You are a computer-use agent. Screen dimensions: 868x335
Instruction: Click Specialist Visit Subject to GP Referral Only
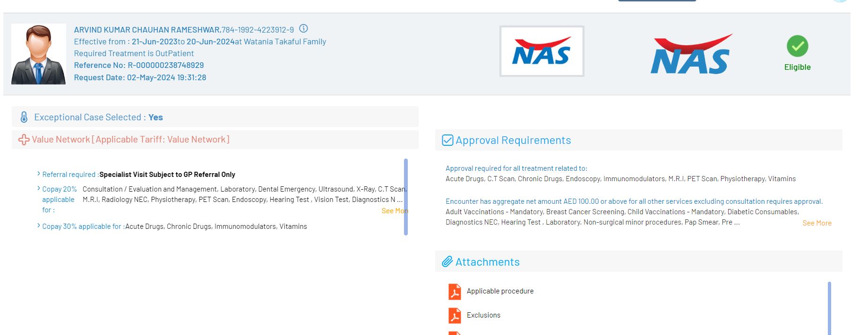[x=167, y=175]
